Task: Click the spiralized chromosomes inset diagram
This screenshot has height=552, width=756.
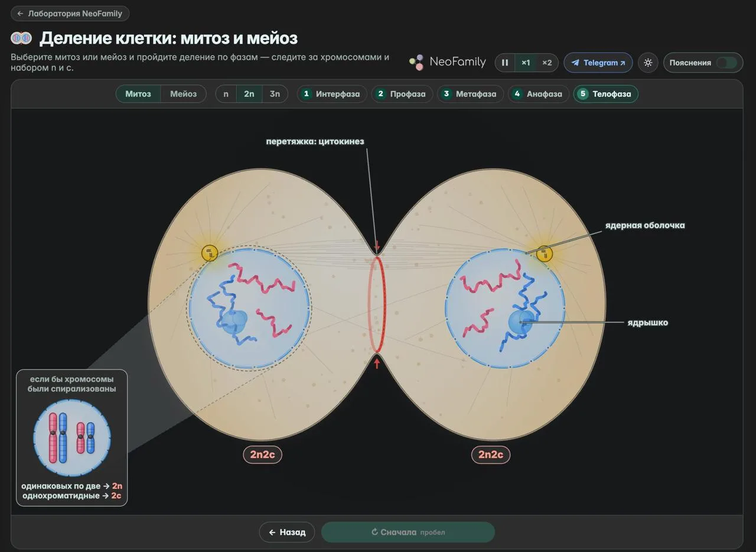Action: pos(72,438)
